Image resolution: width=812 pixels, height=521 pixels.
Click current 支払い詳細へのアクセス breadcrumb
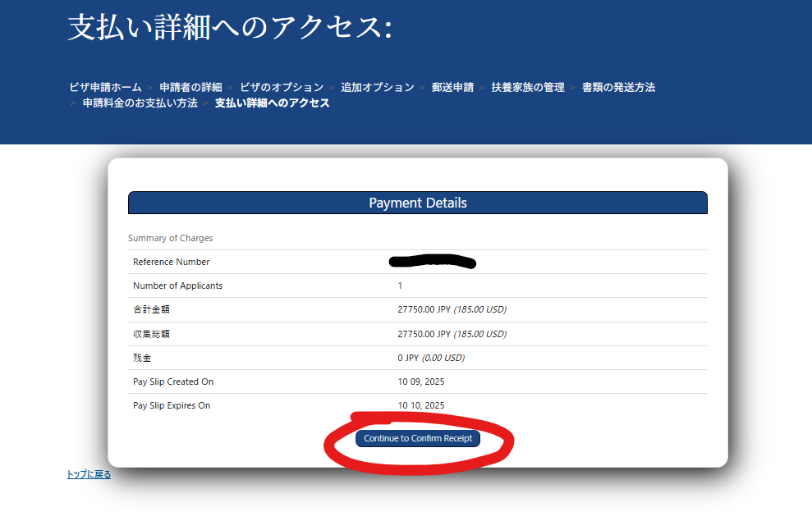(272, 103)
